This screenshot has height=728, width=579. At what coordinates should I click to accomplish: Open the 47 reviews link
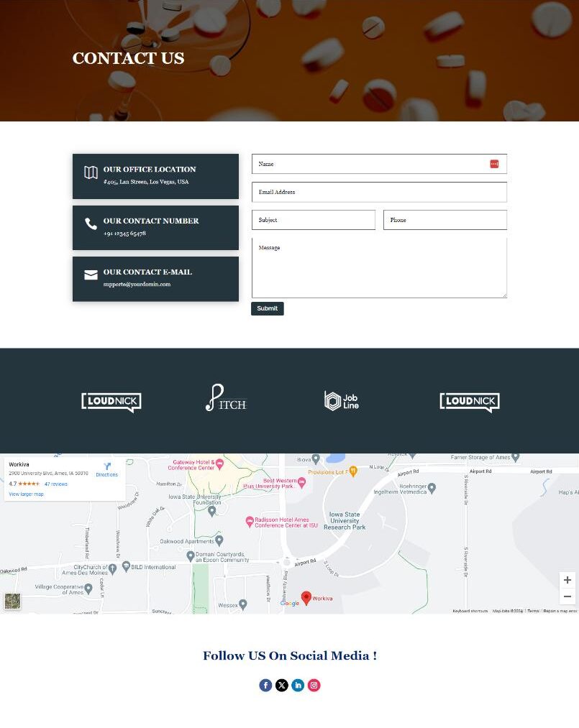click(x=56, y=484)
